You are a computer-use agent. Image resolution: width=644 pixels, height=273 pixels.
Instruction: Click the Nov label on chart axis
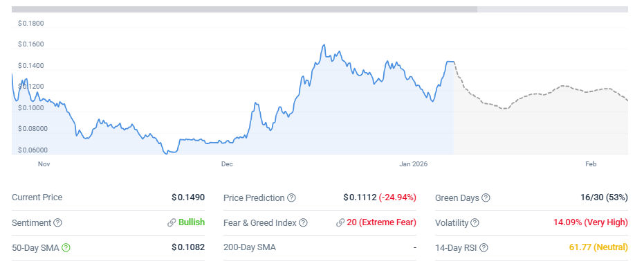click(x=44, y=164)
